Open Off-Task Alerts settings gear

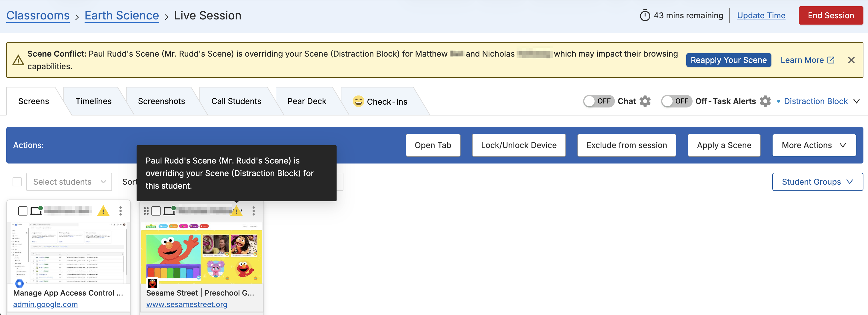[x=765, y=101]
